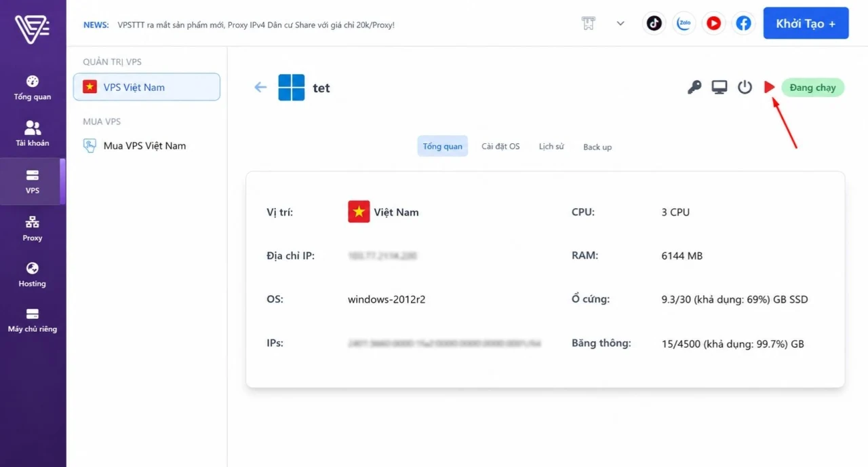The image size is (868, 467).
Task: Click the top bar coupon icon
Action: pyautogui.click(x=588, y=23)
